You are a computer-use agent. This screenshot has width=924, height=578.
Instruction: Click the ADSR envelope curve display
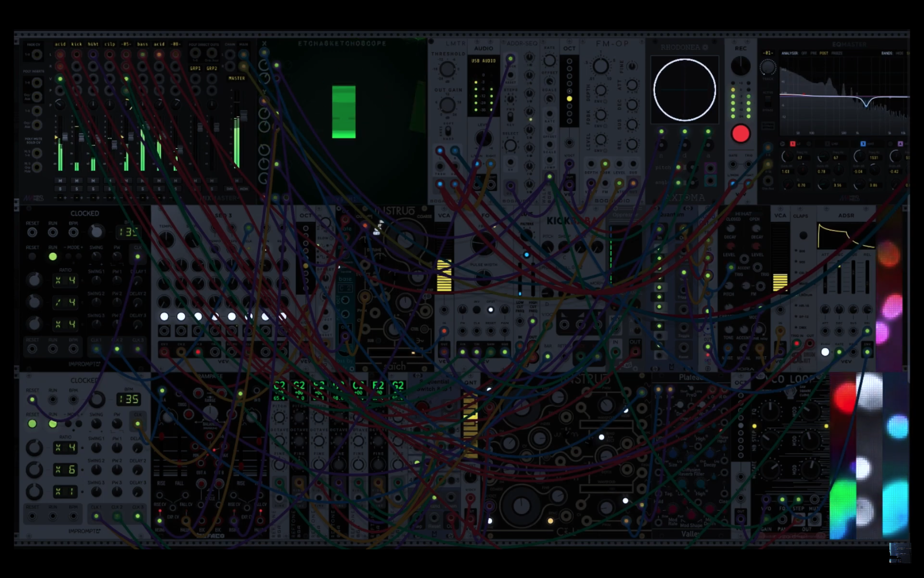click(846, 236)
